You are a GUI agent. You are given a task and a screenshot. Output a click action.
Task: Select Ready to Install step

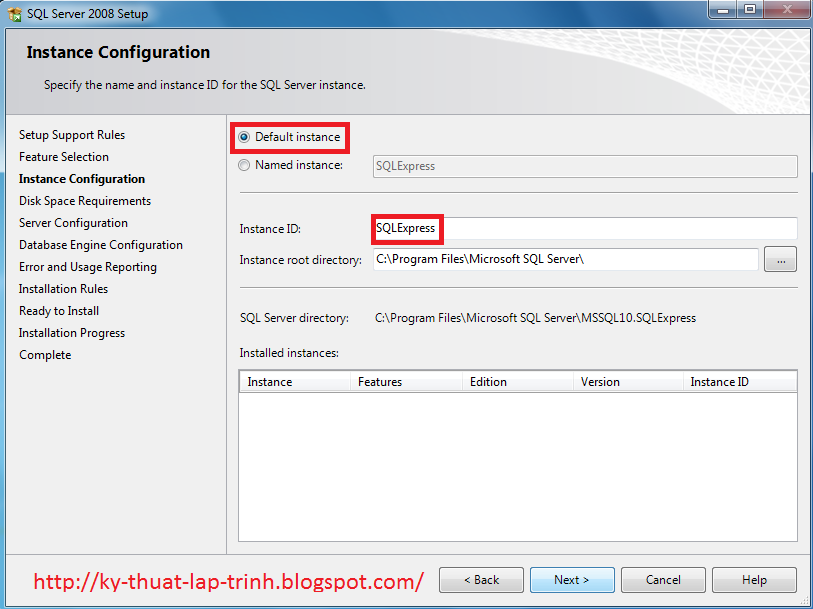click(x=59, y=311)
